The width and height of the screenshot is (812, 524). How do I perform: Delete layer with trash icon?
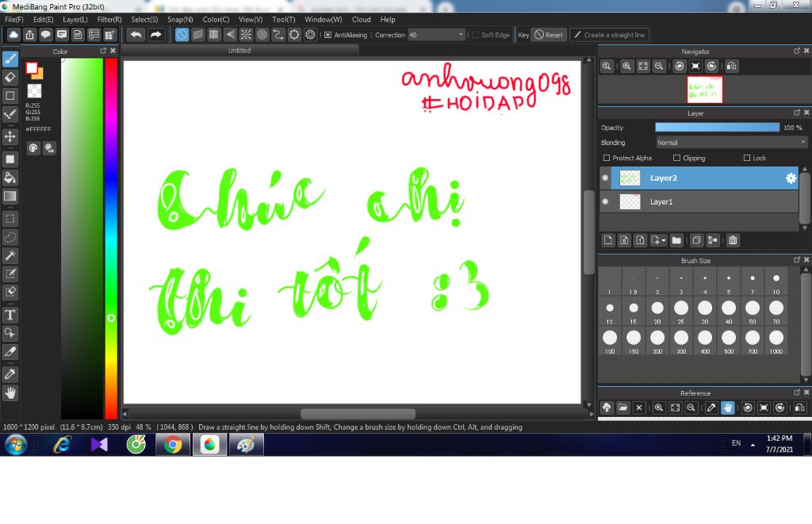click(733, 240)
